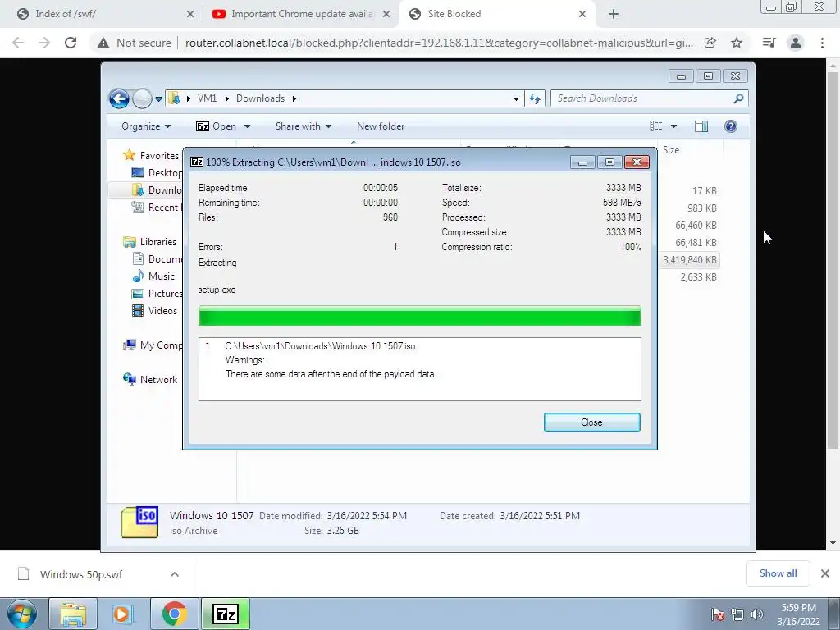Click Chrome's forward arrow button

44,43
